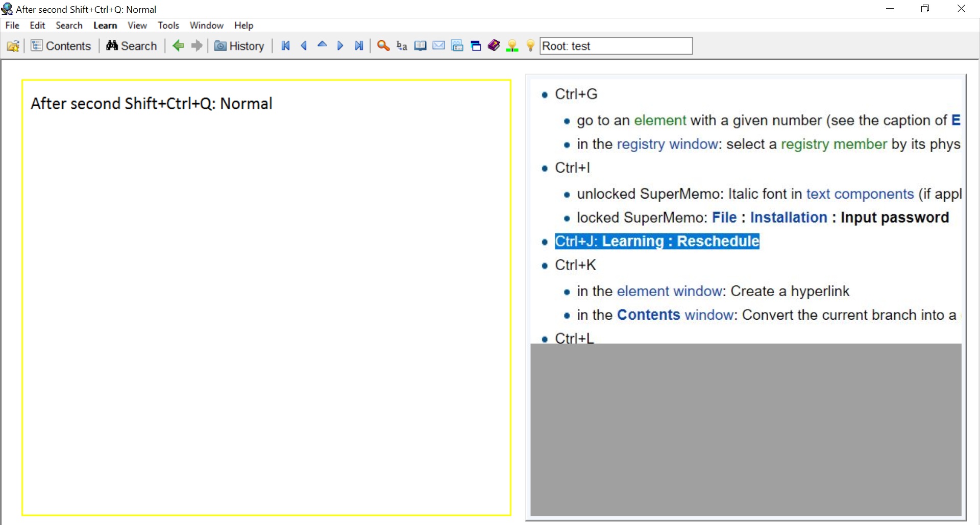Follow the bold 'File' link
The height and width of the screenshot is (525, 980).
[x=724, y=218]
